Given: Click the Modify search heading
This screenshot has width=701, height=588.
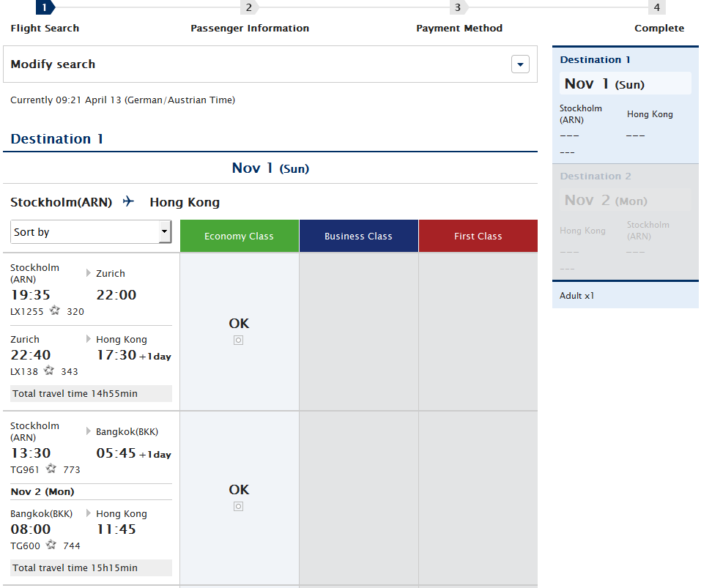Looking at the screenshot, I should (x=53, y=64).
